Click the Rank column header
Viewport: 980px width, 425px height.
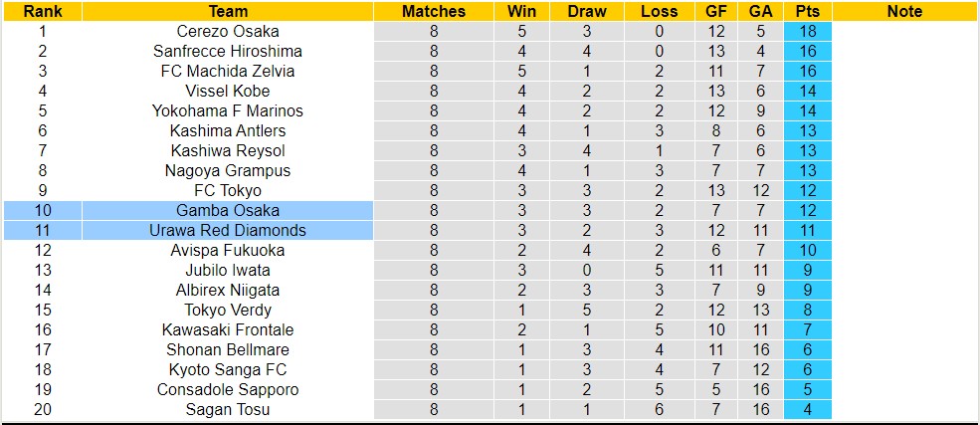click(42, 12)
